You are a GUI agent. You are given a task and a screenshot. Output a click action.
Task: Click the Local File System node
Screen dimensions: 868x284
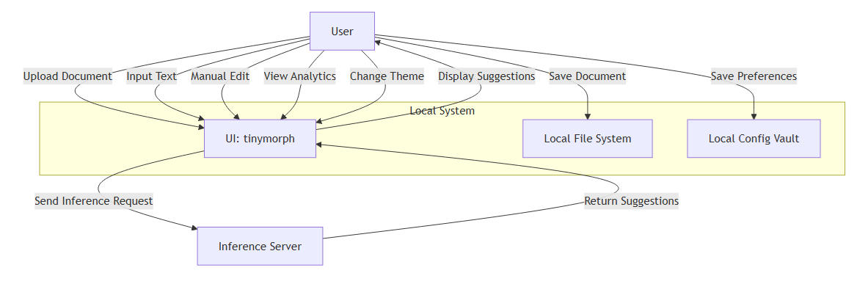pyautogui.click(x=587, y=139)
